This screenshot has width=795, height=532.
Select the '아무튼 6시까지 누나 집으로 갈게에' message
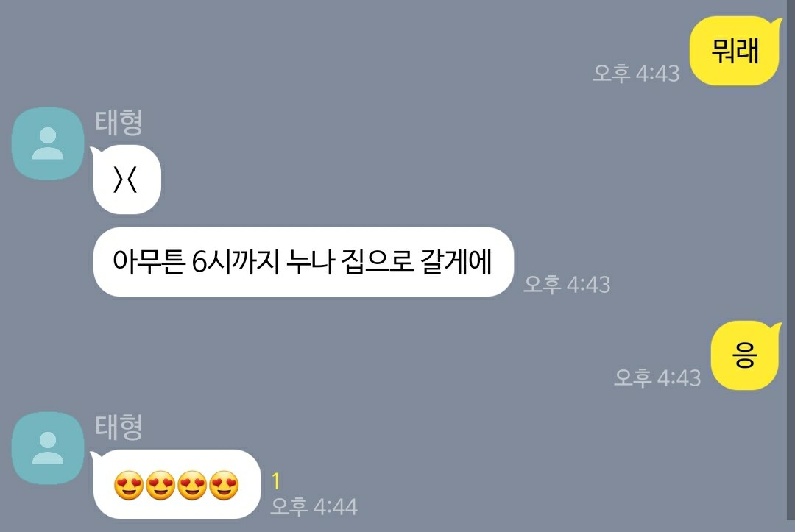coord(303,262)
